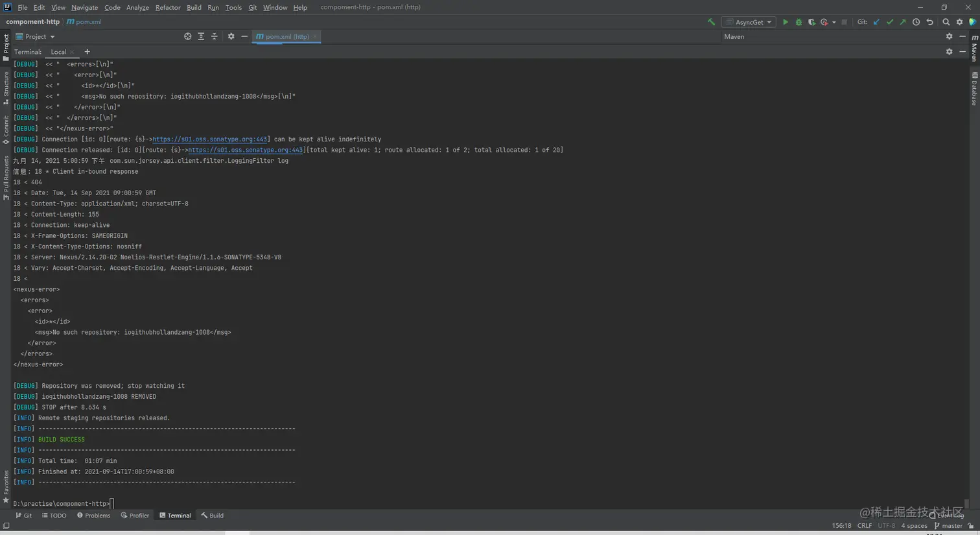Close the Local terminal tab
The image size is (980, 535).
click(72, 52)
